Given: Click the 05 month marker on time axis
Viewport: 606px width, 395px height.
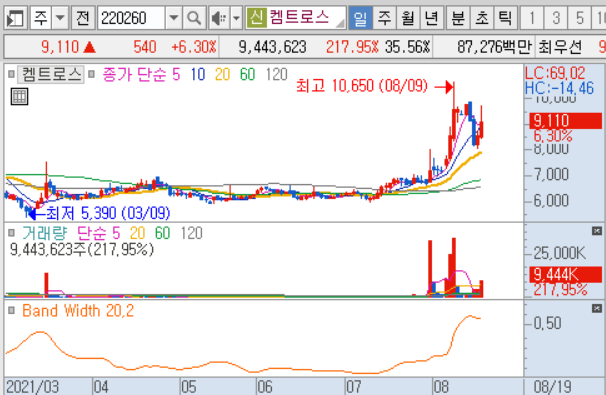Looking at the screenshot, I should pyautogui.click(x=189, y=387).
